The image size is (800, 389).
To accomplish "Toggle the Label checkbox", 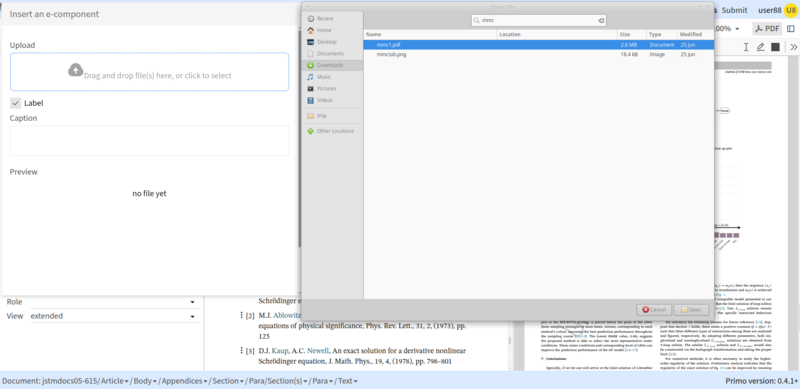I will tap(15, 103).
